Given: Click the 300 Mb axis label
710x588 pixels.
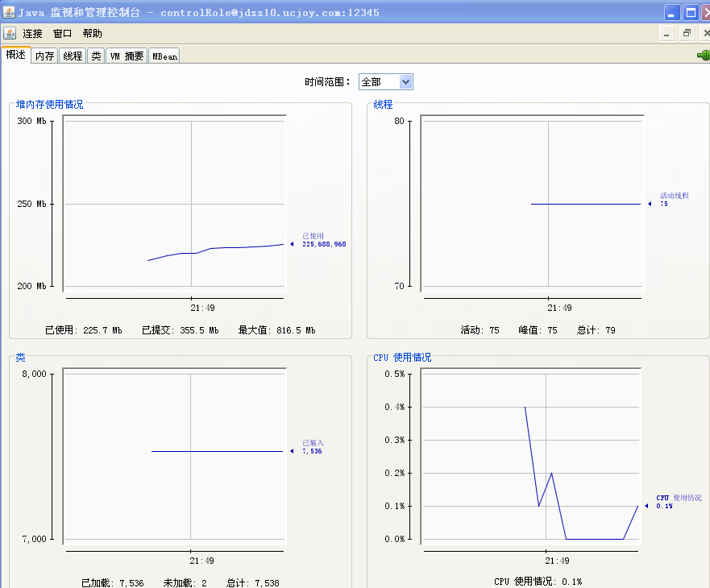Looking at the screenshot, I should tap(31, 121).
